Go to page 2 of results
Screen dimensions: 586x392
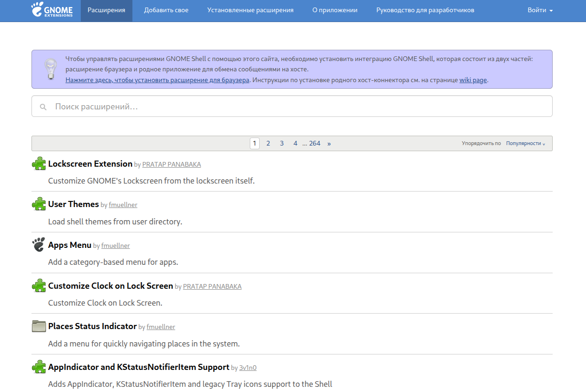(268, 143)
